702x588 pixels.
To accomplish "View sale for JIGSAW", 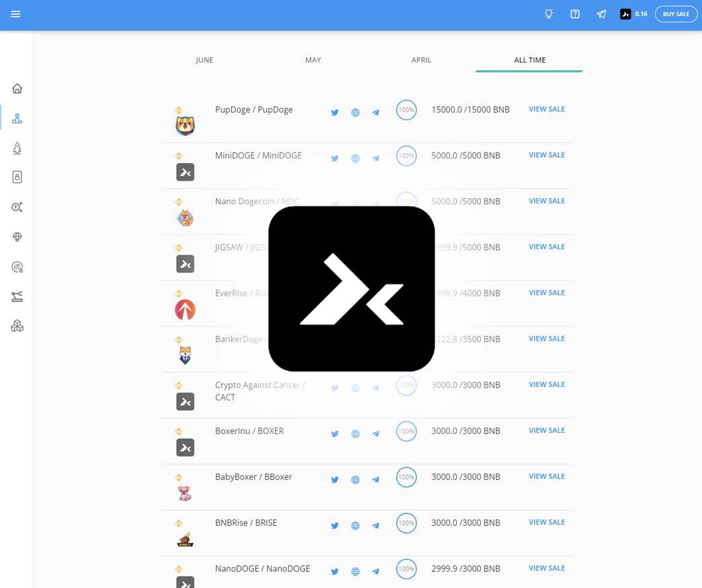I will point(547,247).
